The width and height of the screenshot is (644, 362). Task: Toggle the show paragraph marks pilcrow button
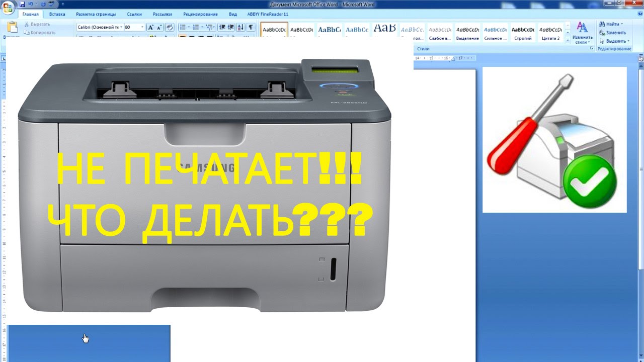point(251,27)
